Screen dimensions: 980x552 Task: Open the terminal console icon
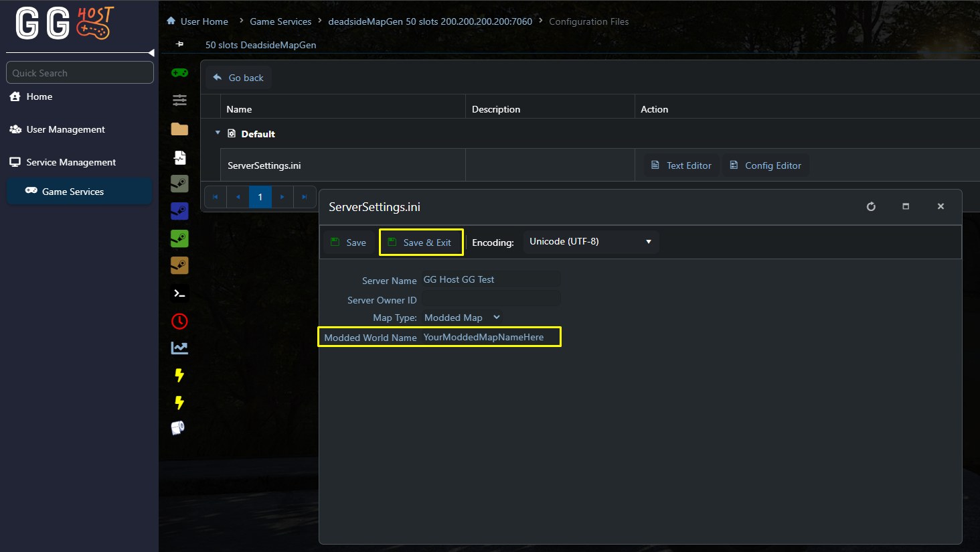(x=179, y=293)
